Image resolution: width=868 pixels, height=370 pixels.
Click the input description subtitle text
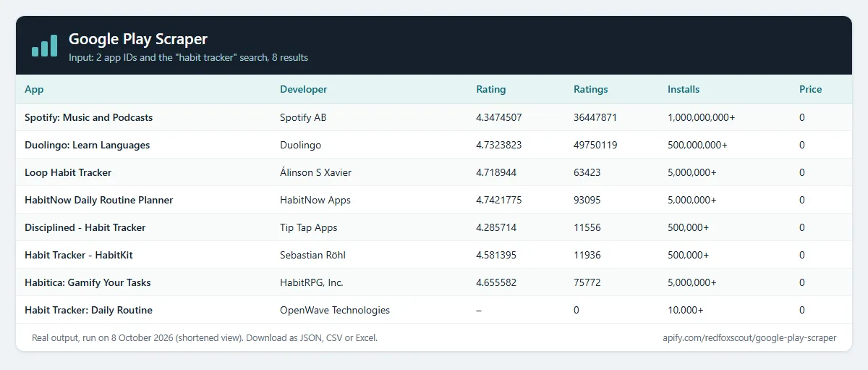pos(188,57)
